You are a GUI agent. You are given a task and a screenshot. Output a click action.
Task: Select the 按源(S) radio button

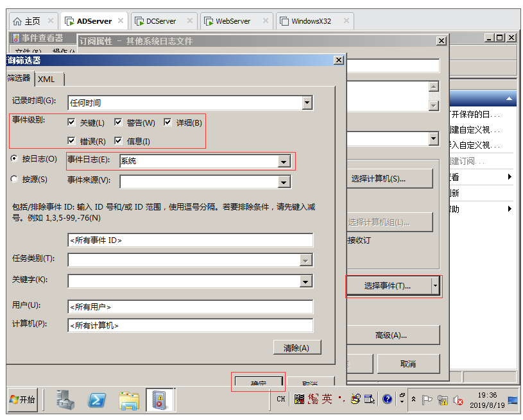(x=15, y=180)
